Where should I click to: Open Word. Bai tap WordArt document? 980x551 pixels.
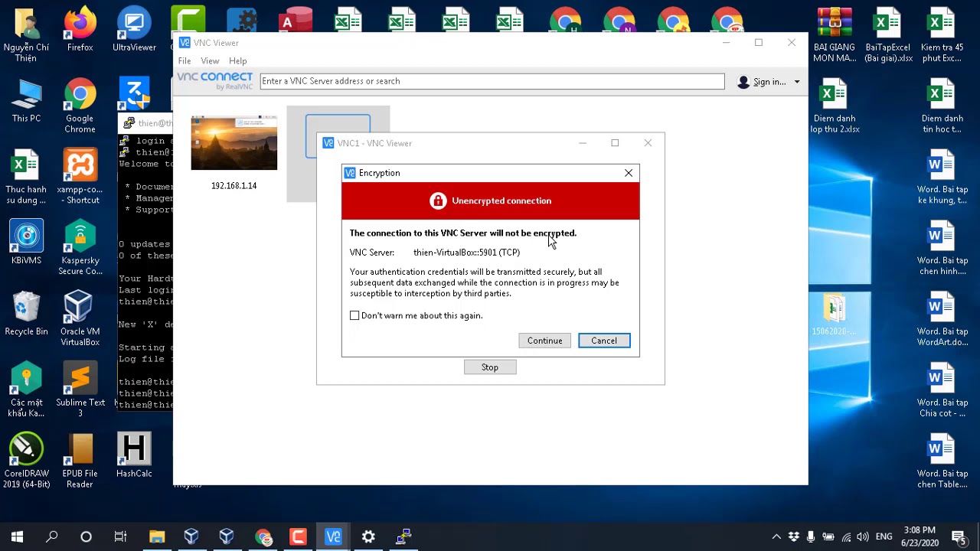pyautogui.click(x=942, y=320)
